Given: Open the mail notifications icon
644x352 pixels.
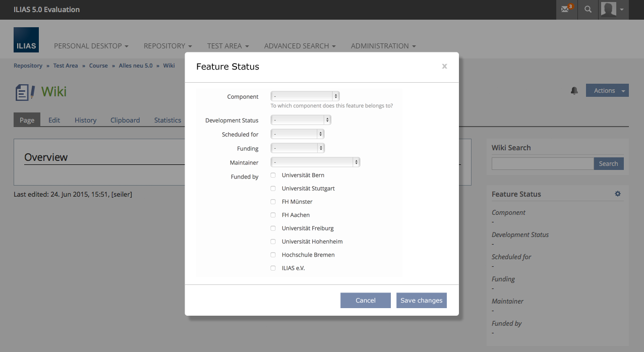Looking at the screenshot, I should [566, 10].
